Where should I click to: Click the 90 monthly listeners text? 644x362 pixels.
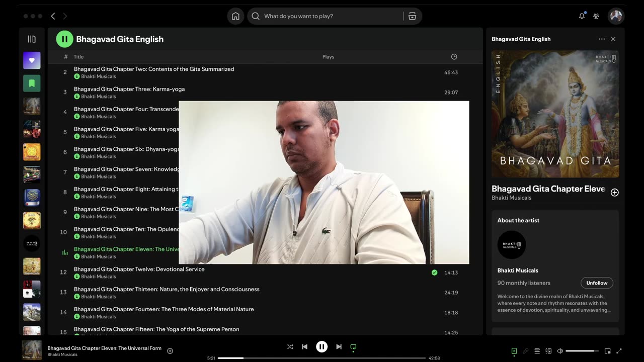tap(524, 283)
